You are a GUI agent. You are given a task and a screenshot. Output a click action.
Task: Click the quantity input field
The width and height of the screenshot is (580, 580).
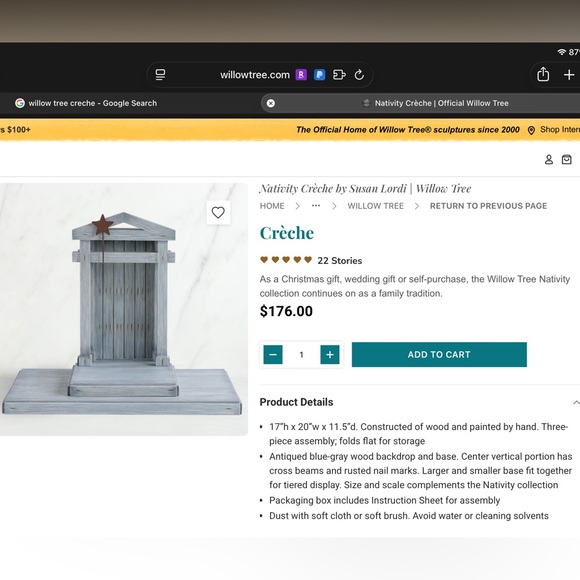tap(301, 355)
